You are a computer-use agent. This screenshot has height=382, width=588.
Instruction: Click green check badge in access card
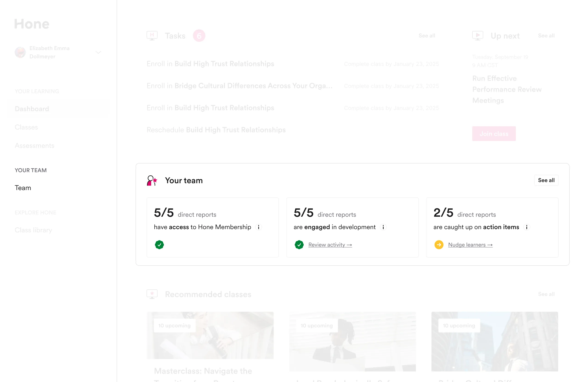click(x=159, y=245)
